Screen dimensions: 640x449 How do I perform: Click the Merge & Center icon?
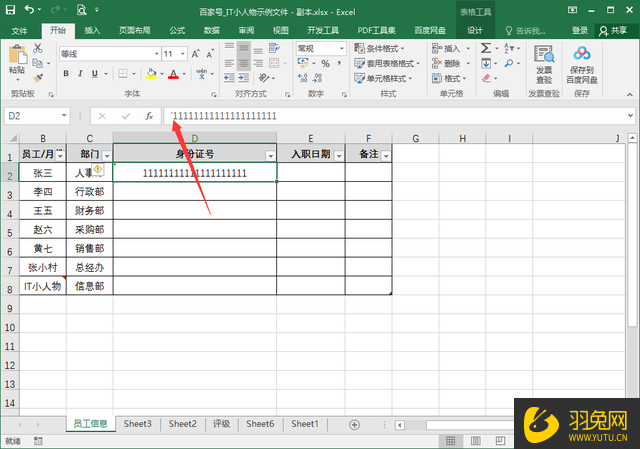tap(274, 63)
